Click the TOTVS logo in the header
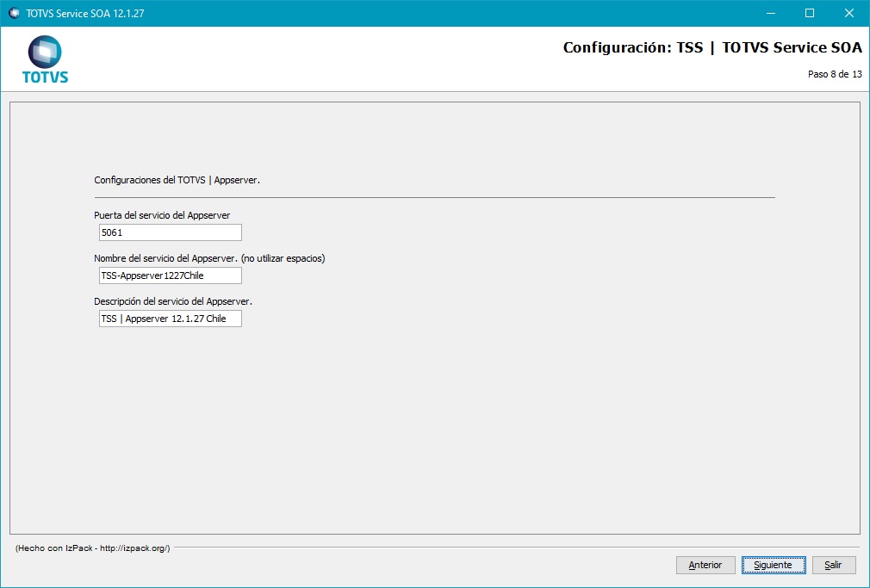The height and width of the screenshot is (588, 870). pos(45,59)
